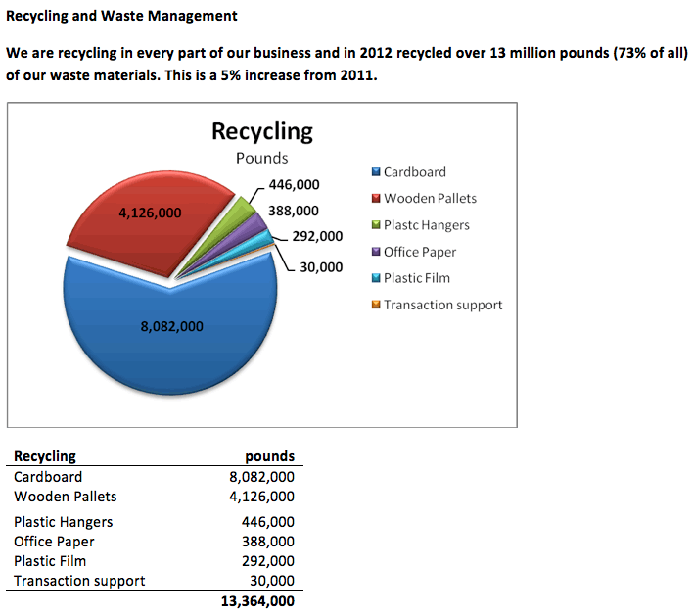The width and height of the screenshot is (693, 616).
Task: Click the 'Wooden Pallets' table row label
Action: click(65, 497)
